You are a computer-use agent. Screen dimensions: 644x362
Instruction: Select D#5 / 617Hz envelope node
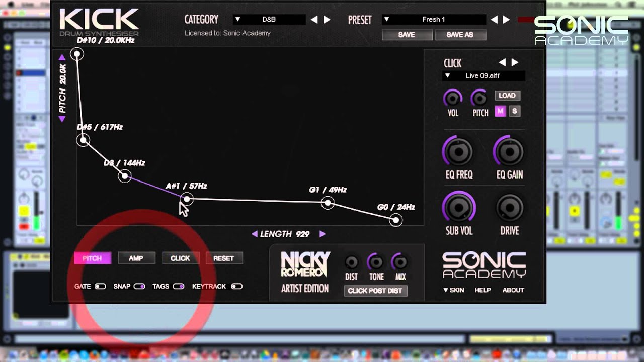84,140
